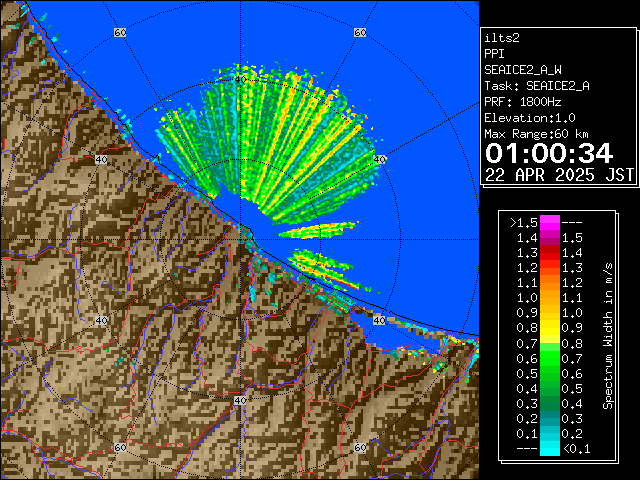Pick the bright magenta top legend swatch
The image size is (640, 480).
pyautogui.click(x=550, y=222)
